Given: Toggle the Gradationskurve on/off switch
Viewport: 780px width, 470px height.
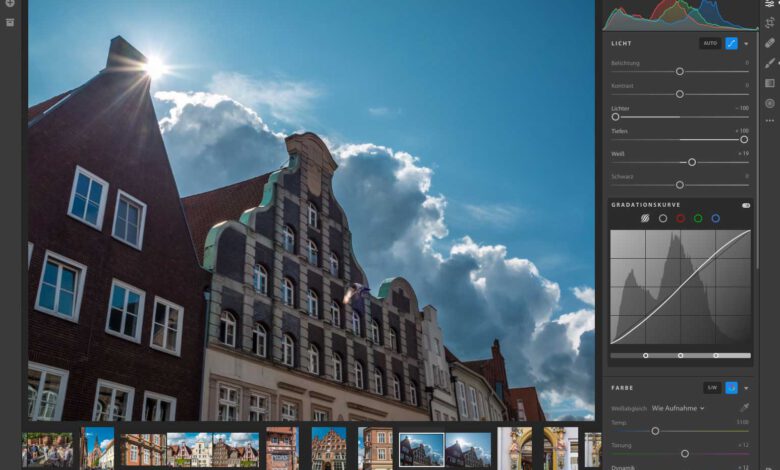Looking at the screenshot, I should click(746, 205).
